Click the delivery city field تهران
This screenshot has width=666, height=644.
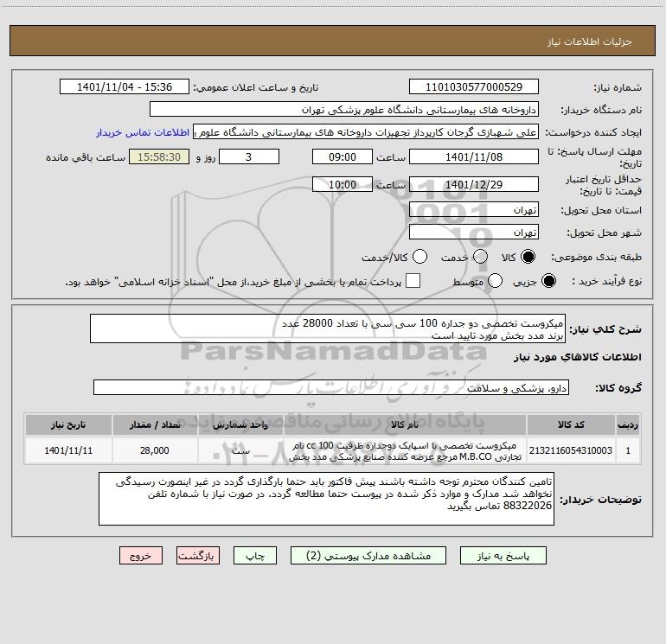click(x=474, y=233)
